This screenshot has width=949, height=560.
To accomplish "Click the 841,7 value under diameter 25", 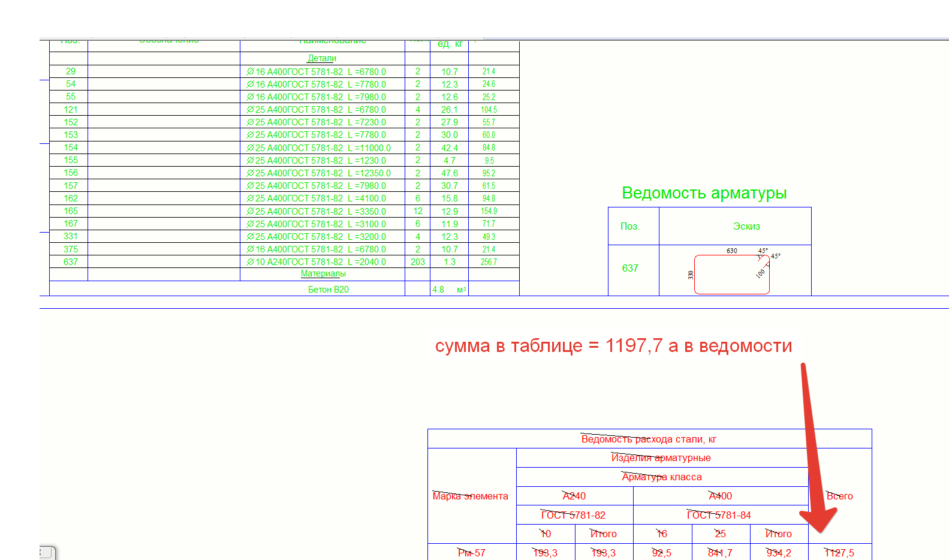I will click(720, 553).
